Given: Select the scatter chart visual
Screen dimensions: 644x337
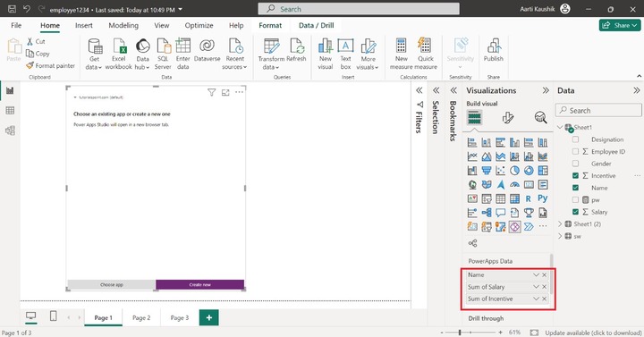Looking at the screenshot, I should pyautogui.click(x=500, y=171).
